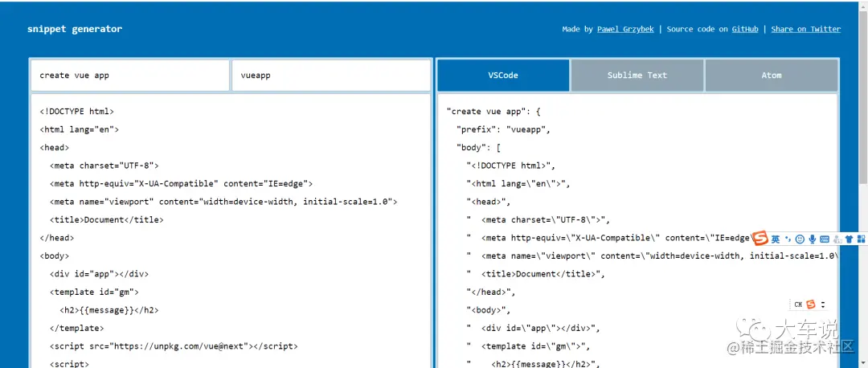This screenshot has width=868, height=368.
Task: Click the '"<body>",' output line
Action: coord(488,310)
